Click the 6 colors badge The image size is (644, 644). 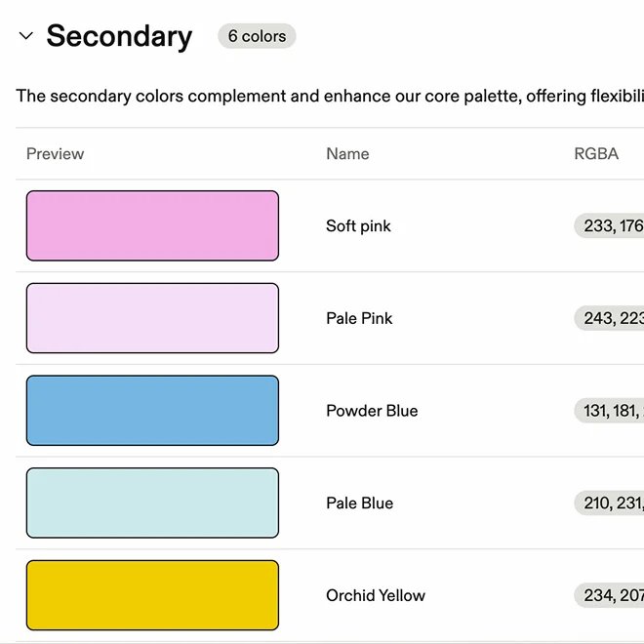point(257,36)
